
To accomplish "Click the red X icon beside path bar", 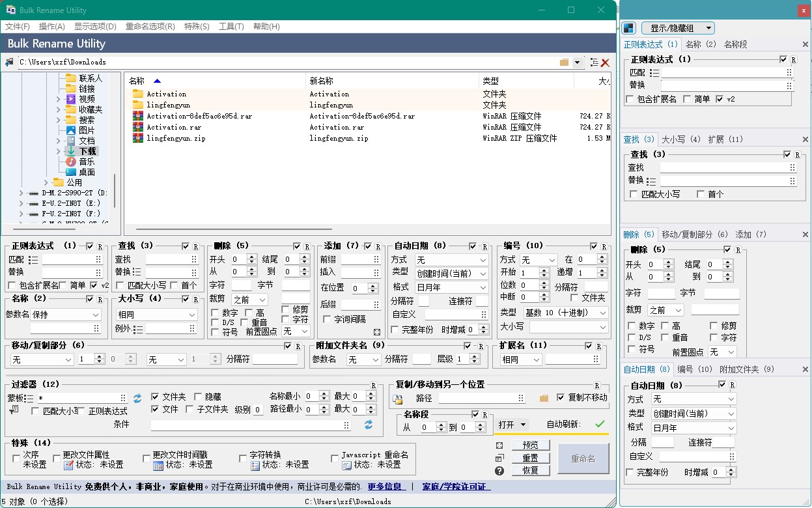I will click(x=605, y=63).
